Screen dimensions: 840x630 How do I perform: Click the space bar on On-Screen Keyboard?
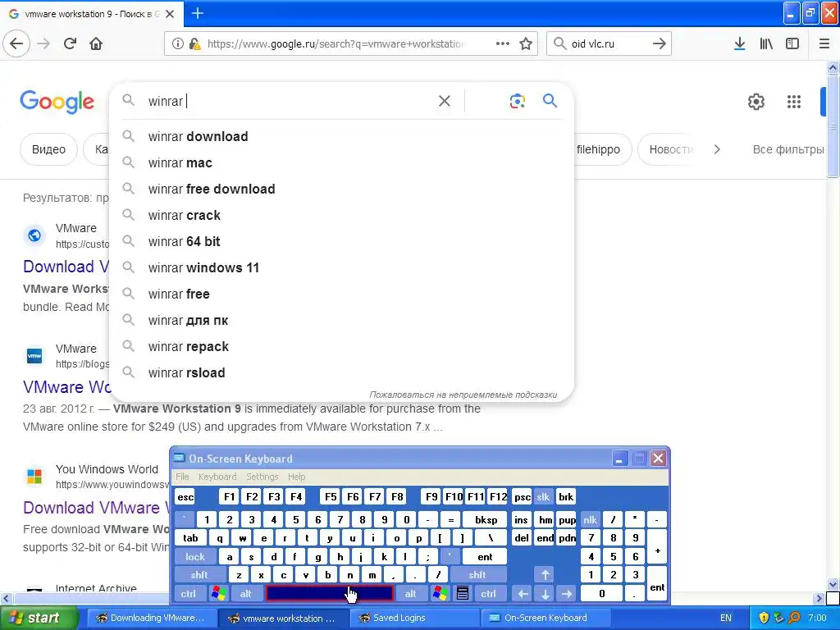pyautogui.click(x=330, y=594)
